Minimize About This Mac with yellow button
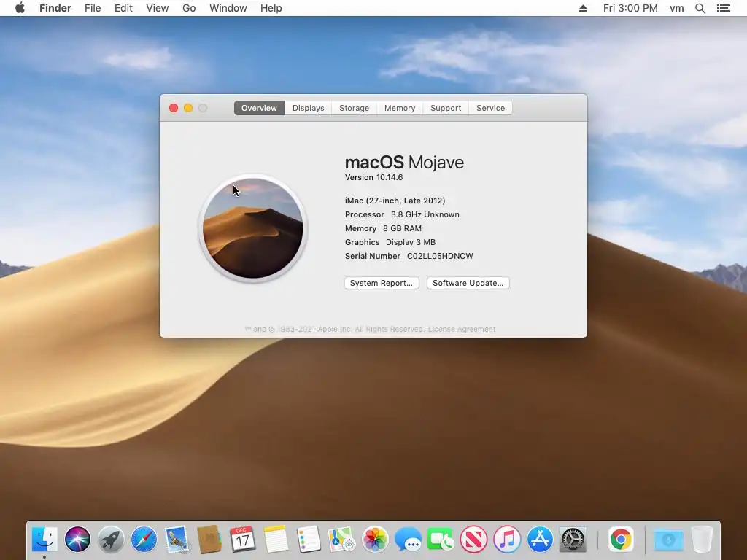747x560 pixels. [188, 108]
